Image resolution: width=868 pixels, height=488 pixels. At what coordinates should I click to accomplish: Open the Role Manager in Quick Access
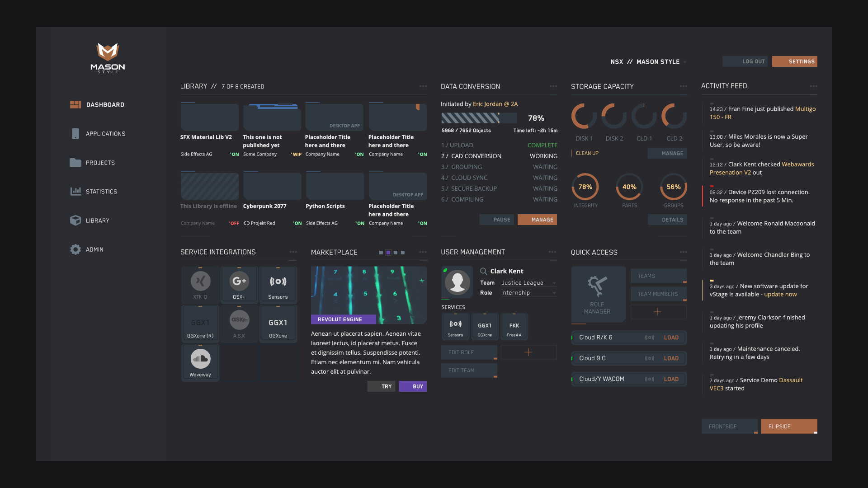pos(598,294)
